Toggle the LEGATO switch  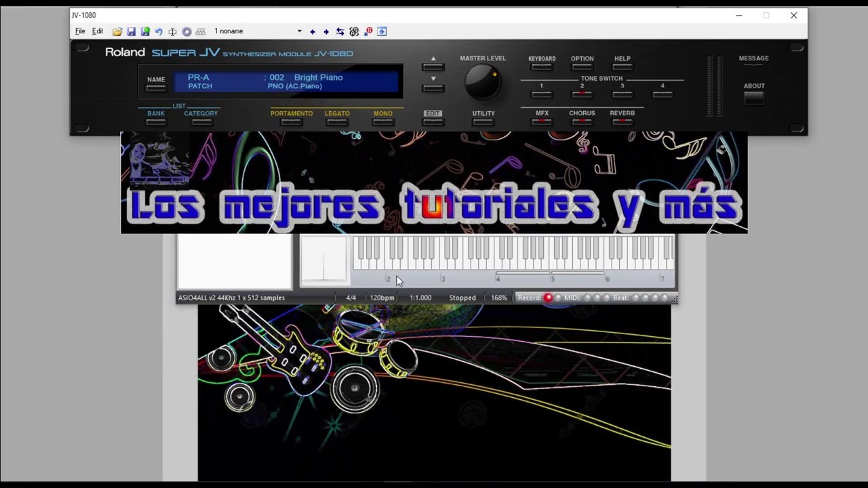coord(337,122)
